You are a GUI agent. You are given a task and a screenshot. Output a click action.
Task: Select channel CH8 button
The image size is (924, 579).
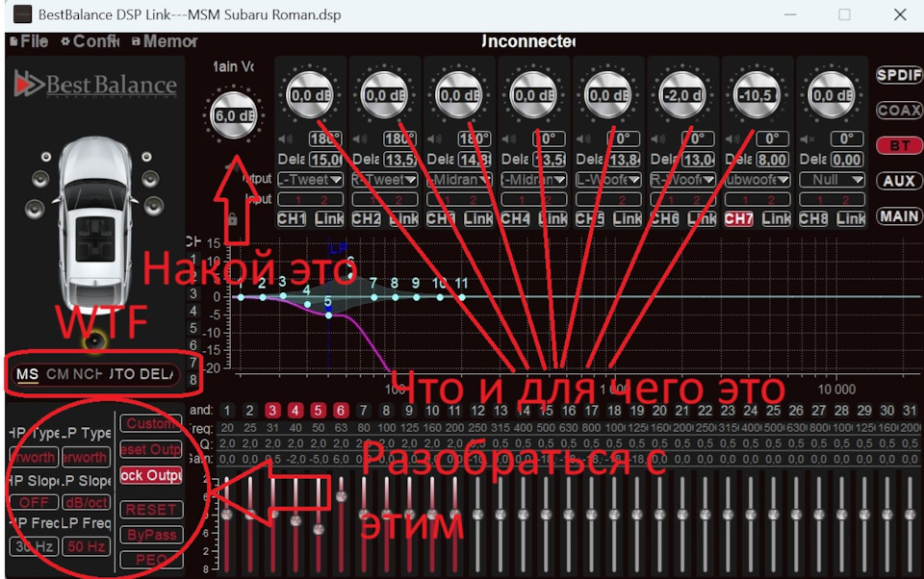click(813, 219)
